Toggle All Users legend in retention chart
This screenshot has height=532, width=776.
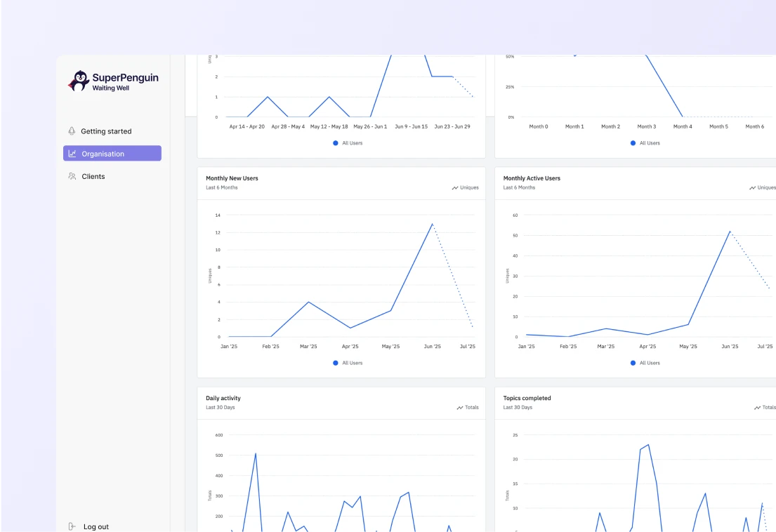point(645,143)
